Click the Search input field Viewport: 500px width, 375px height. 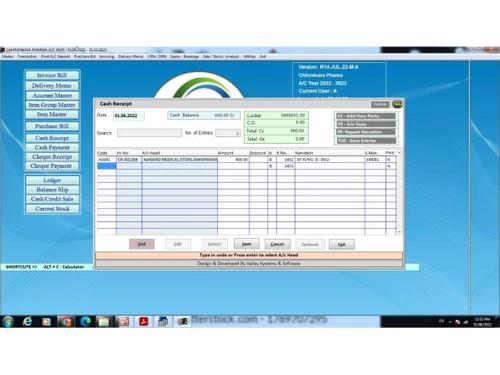pyautogui.click(x=149, y=133)
